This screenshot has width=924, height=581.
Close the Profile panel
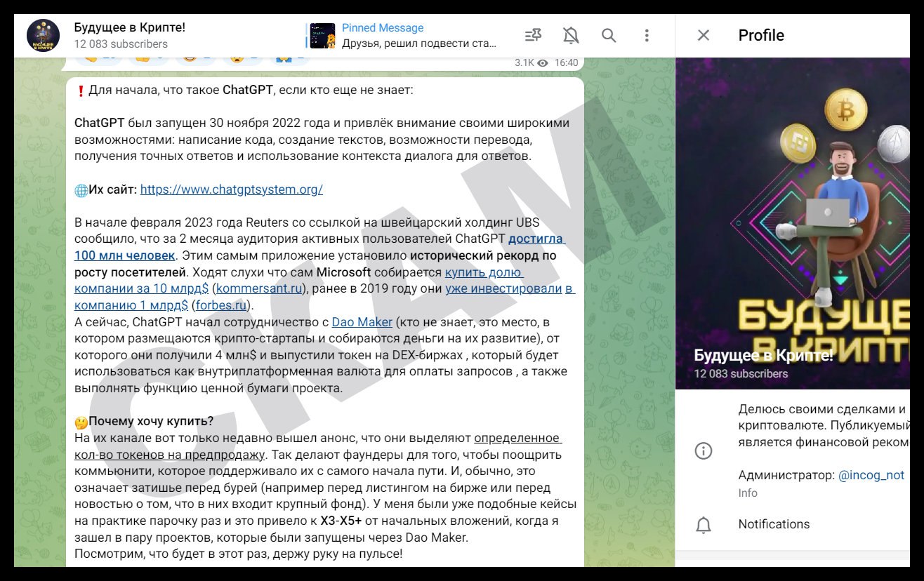coord(702,35)
